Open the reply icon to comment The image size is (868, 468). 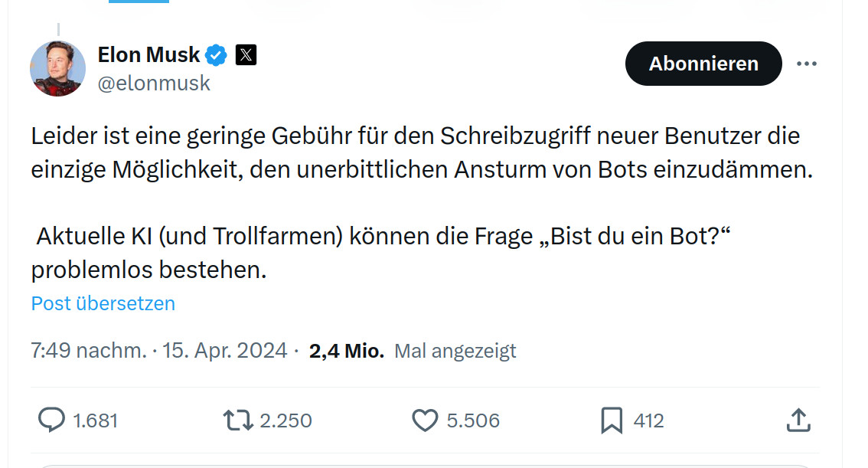coord(51,420)
